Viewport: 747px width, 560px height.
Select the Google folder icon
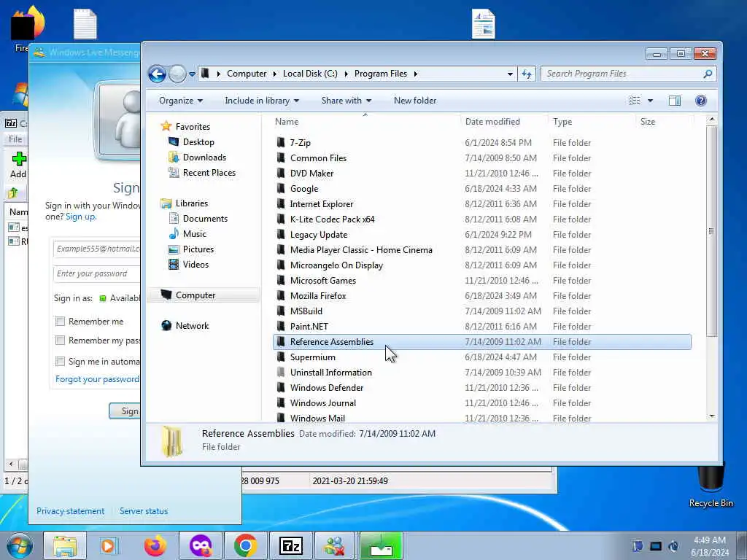281,189
